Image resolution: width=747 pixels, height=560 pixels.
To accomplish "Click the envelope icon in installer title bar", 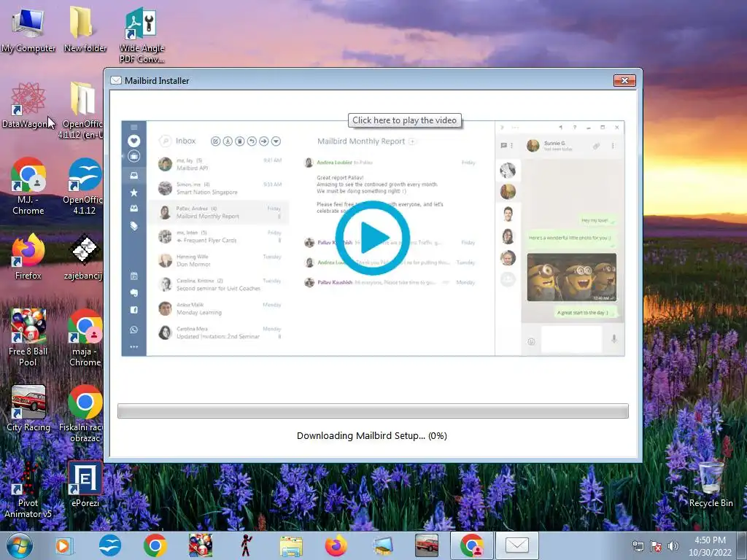I will [116, 80].
